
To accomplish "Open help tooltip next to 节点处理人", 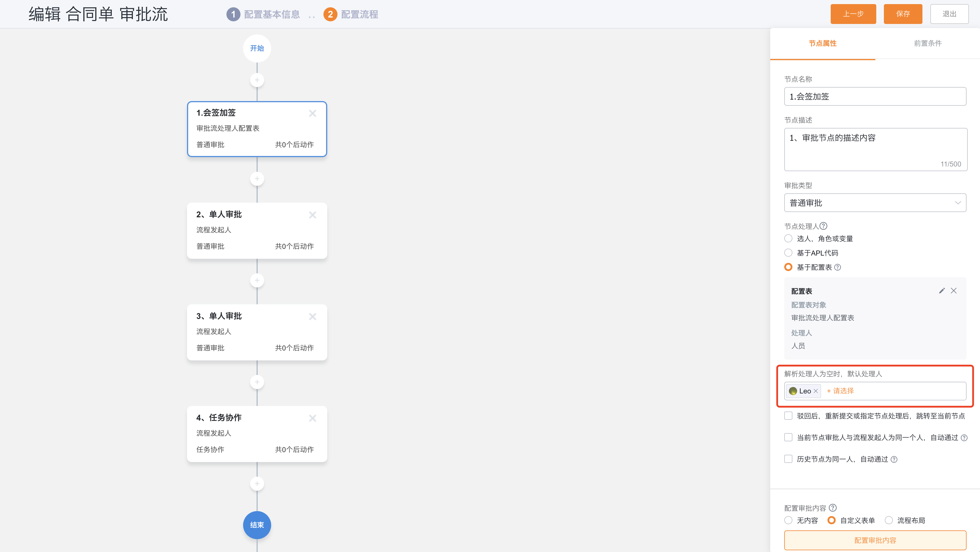I will tap(823, 226).
